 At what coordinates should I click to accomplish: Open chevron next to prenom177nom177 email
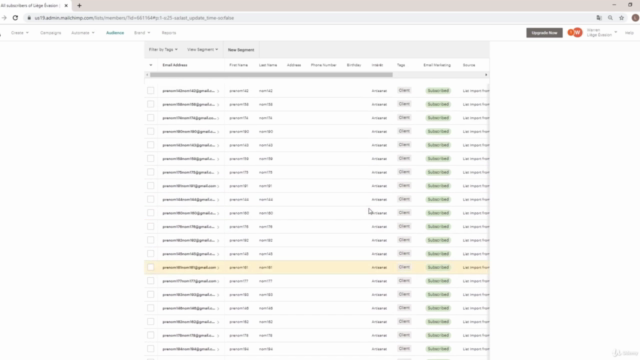click(x=218, y=281)
